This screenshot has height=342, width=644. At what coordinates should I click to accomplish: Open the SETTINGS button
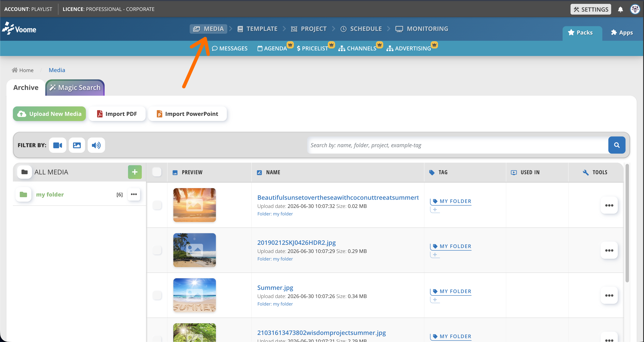(591, 9)
